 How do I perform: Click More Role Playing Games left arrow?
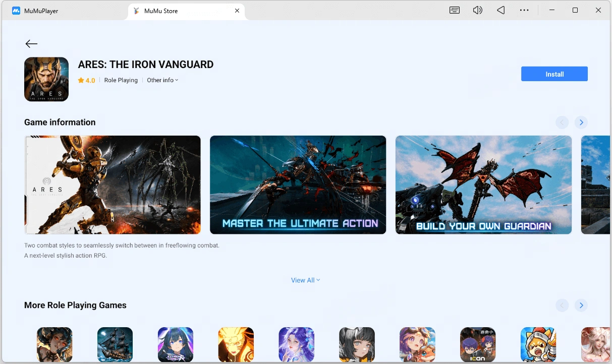point(562,306)
